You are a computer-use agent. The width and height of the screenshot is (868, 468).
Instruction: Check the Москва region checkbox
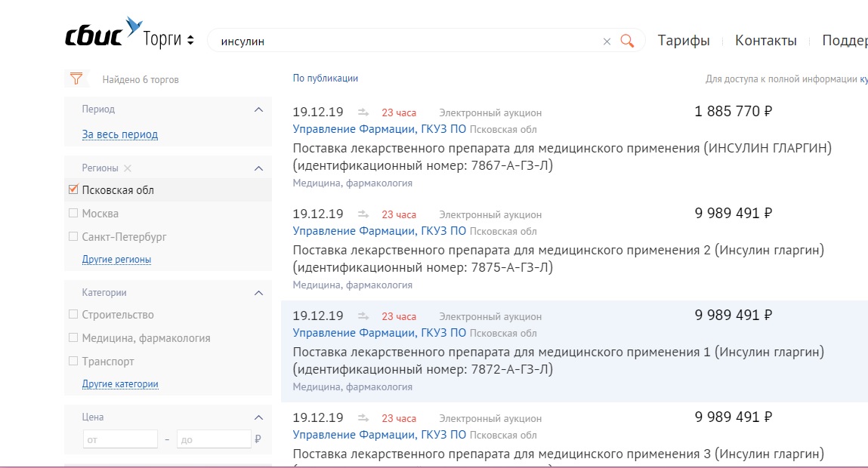pyautogui.click(x=73, y=214)
